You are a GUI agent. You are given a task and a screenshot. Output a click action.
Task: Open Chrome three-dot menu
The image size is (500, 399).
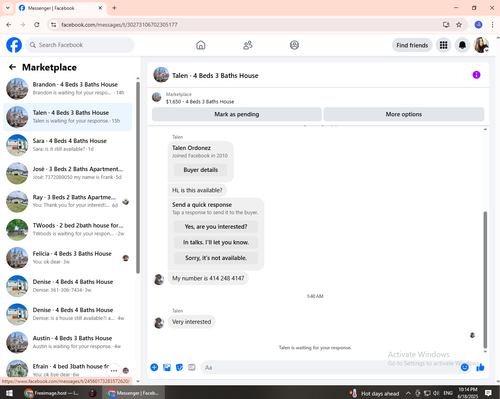[492, 25]
